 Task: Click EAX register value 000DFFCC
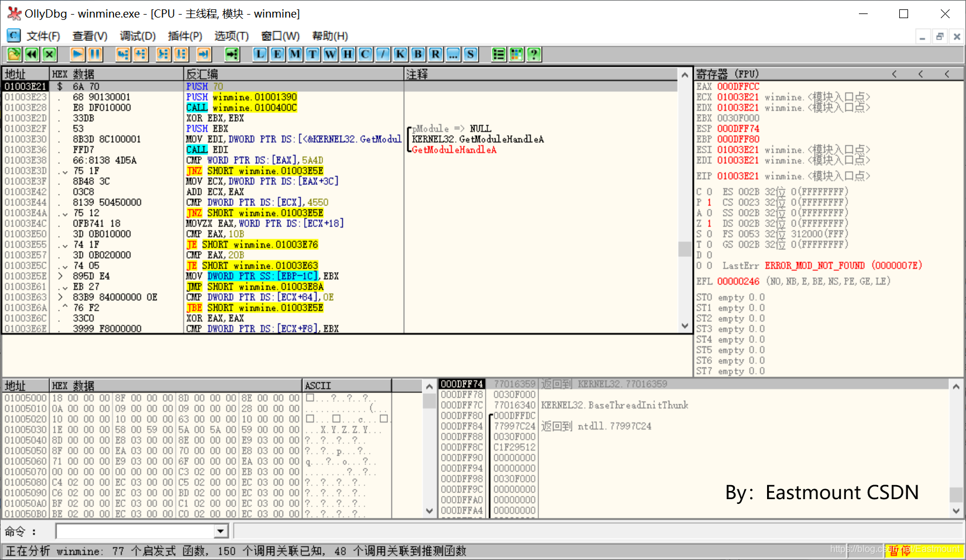point(738,87)
